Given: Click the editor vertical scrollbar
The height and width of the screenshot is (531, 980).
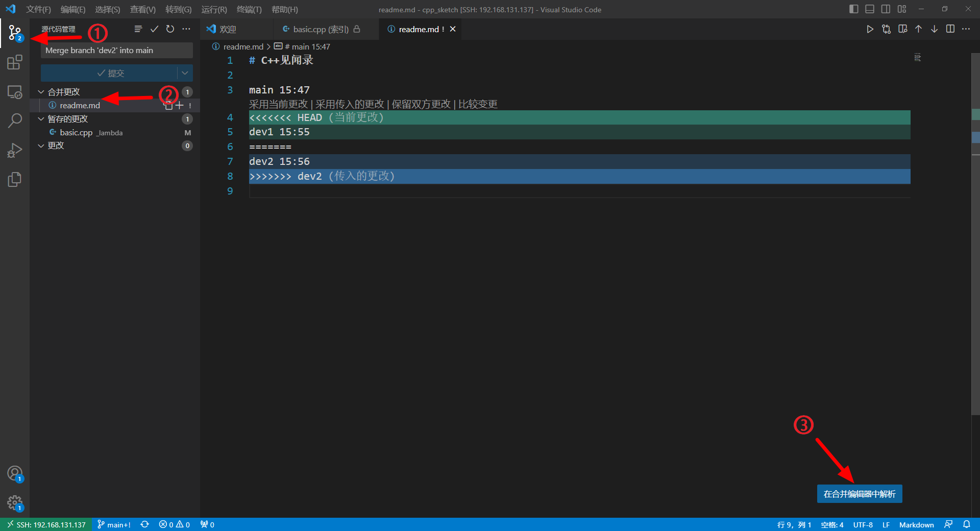Looking at the screenshot, I should tap(975, 235).
